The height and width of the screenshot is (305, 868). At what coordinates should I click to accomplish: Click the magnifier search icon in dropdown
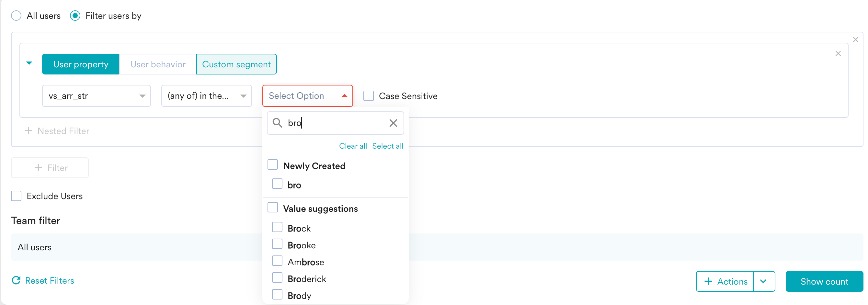(277, 123)
